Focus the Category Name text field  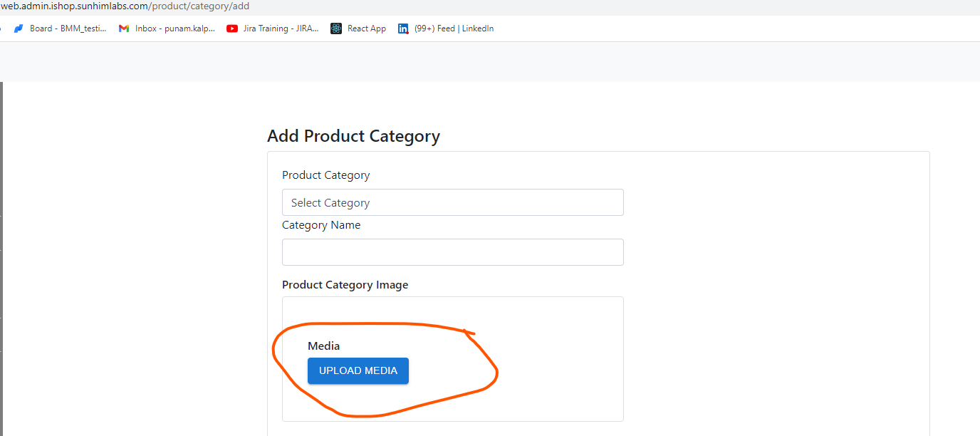pyautogui.click(x=452, y=252)
